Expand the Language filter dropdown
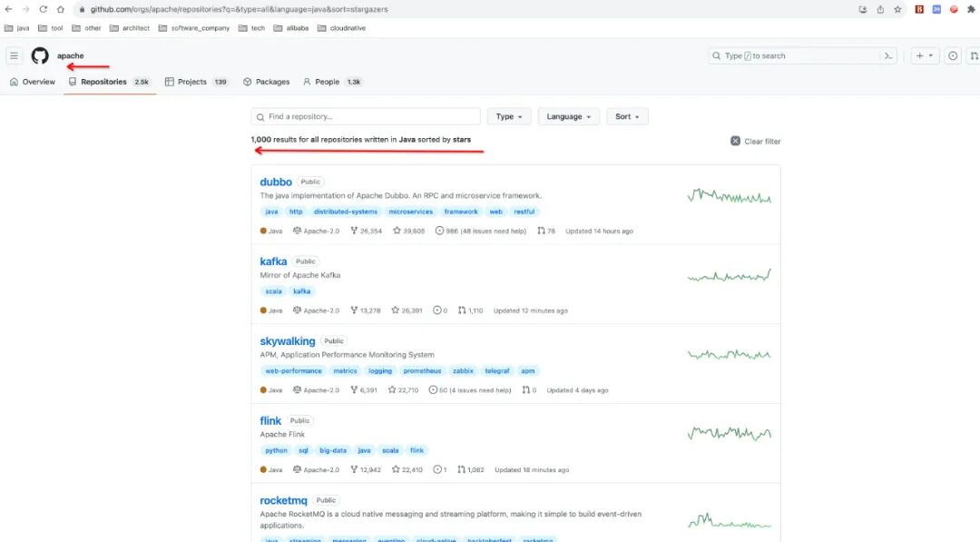Screen dimensions: 980x542 pos(568,116)
